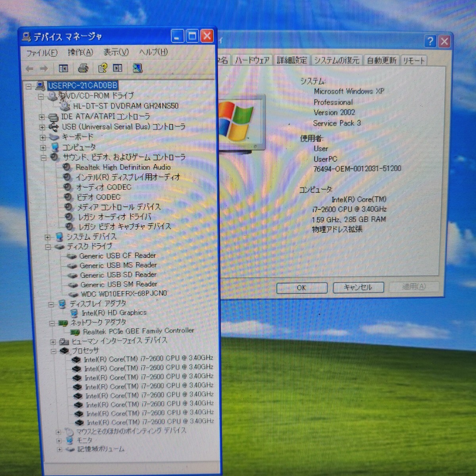This screenshot has height=476, width=476.
Task: Collapse the ディスプレイ アダプタ branch
Action: pos(51,305)
